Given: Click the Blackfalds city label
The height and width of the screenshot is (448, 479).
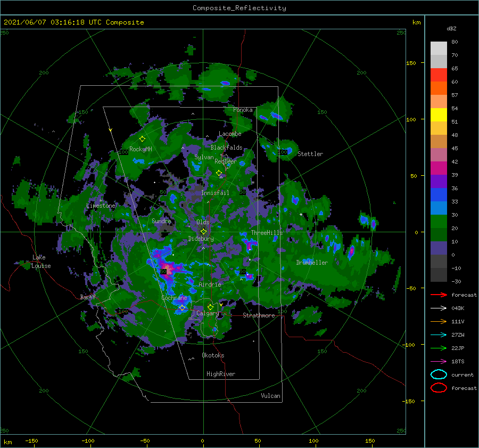Looking at the screenshot, I should pos(226,148).
